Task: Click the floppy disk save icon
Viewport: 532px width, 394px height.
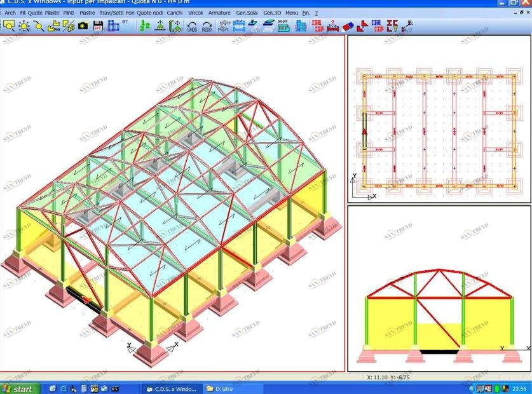Action: [99, 26]
